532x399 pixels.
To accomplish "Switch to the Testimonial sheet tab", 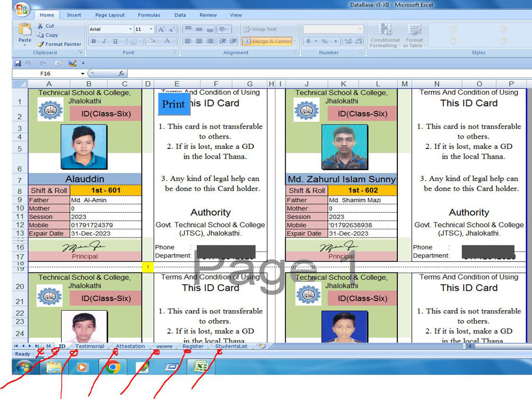I will tap(89, 346).
